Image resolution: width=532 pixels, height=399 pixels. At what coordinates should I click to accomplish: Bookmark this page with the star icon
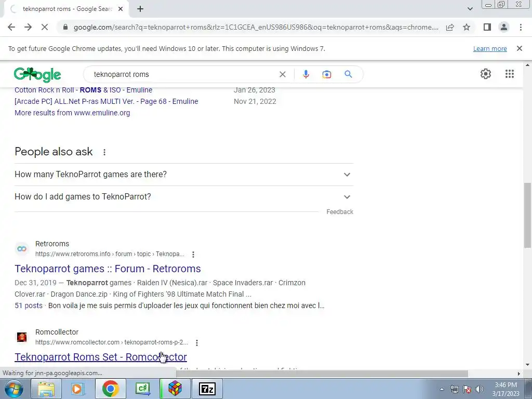point(467,27)
